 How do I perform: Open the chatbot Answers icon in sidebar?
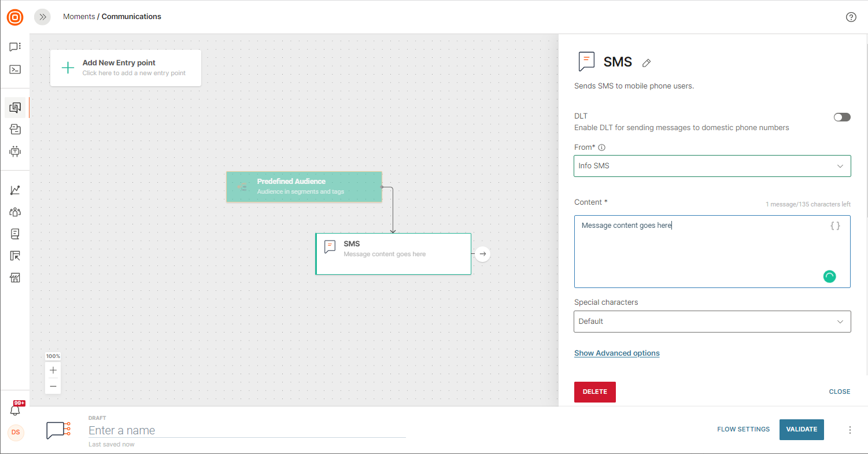(15, 152)
